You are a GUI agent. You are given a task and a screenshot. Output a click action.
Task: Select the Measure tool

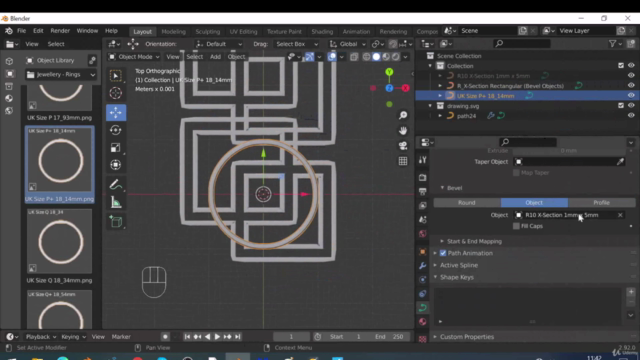pos(116,202)
